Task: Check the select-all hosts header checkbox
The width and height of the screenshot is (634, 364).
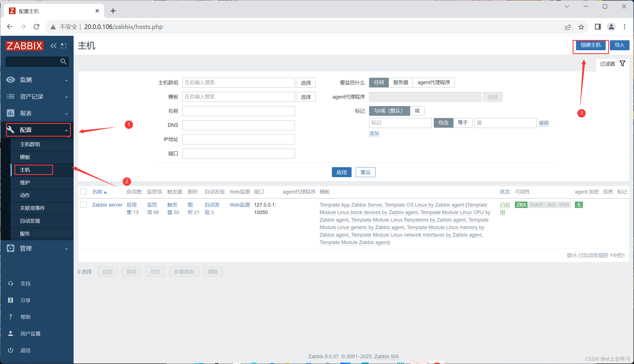Action: click(x=83, y=192)
